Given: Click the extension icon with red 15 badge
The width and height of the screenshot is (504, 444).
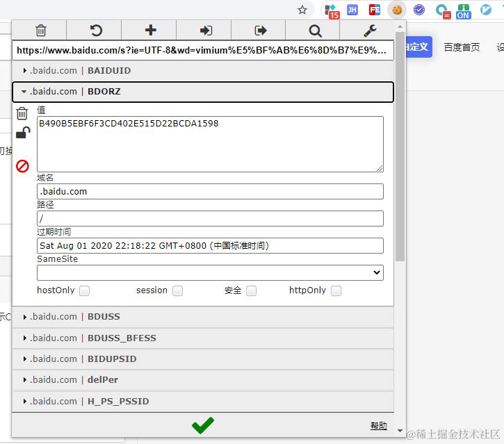Looking at the screenshot, I should coord(332,10).
